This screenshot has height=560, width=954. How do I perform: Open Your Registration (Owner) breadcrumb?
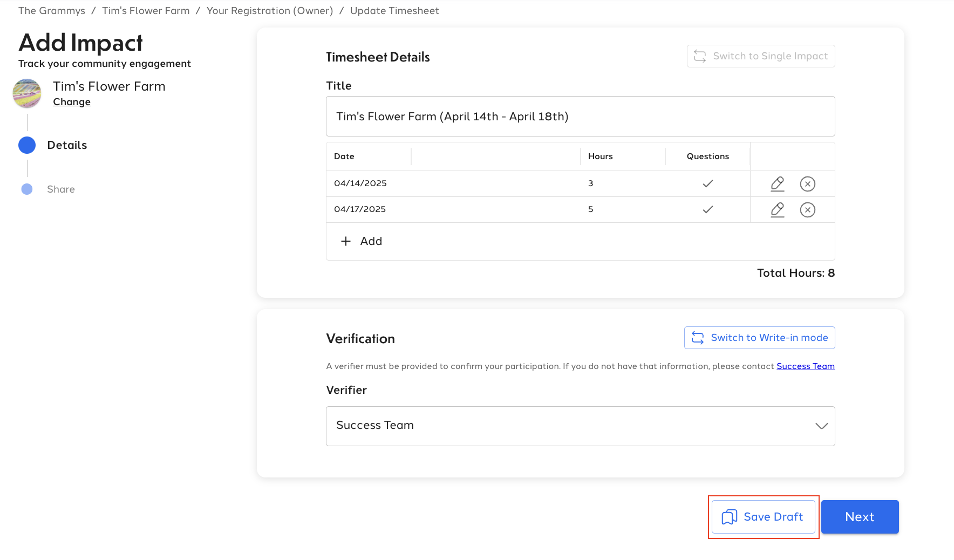point(270,11)
